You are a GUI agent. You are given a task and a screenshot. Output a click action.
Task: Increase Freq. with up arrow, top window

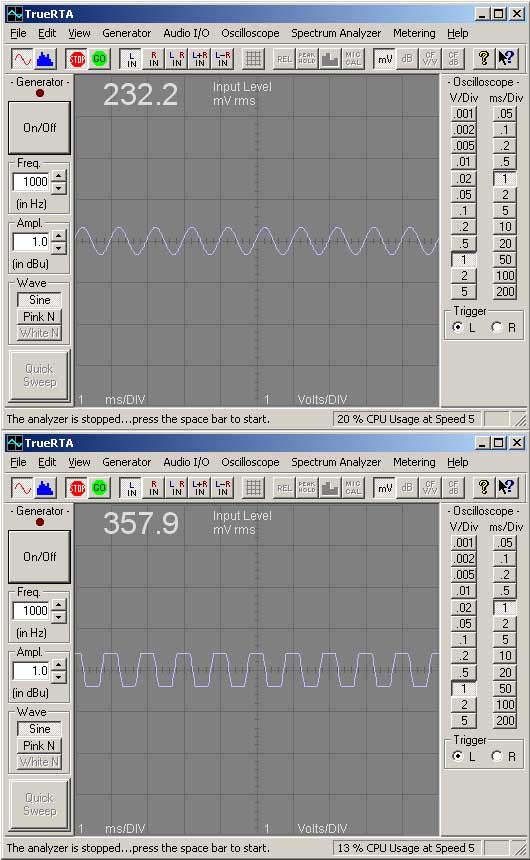(59, 176)
